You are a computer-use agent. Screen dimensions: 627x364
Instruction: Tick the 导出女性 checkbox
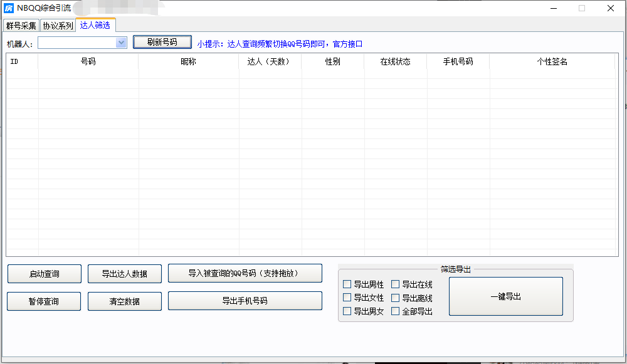click(347, 298)
